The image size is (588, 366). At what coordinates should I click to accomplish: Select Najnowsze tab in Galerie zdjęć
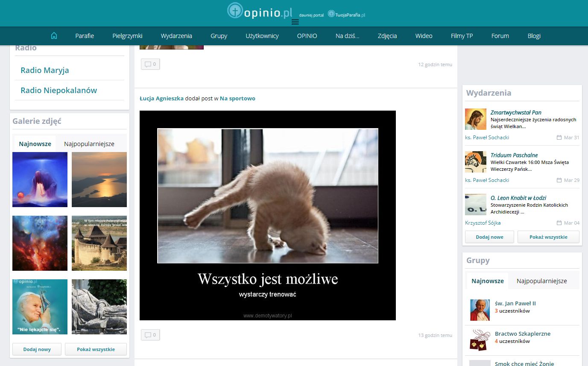click(35, 144)
